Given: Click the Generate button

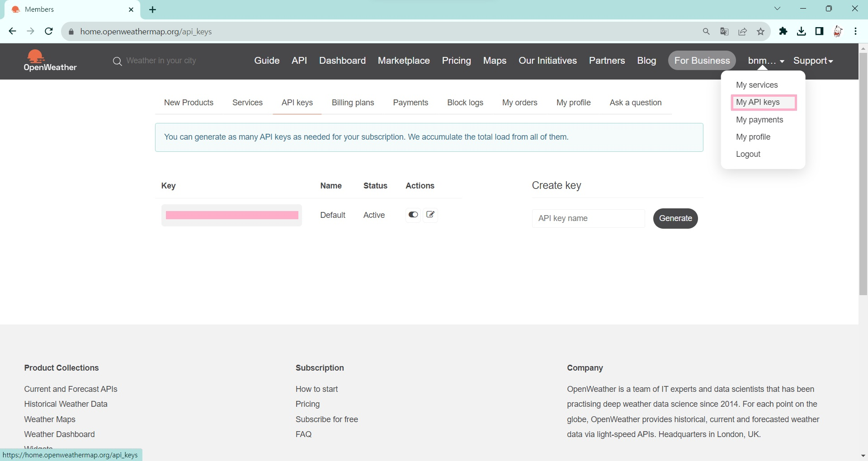Looking at the screenshot, I should click(675, 218).
